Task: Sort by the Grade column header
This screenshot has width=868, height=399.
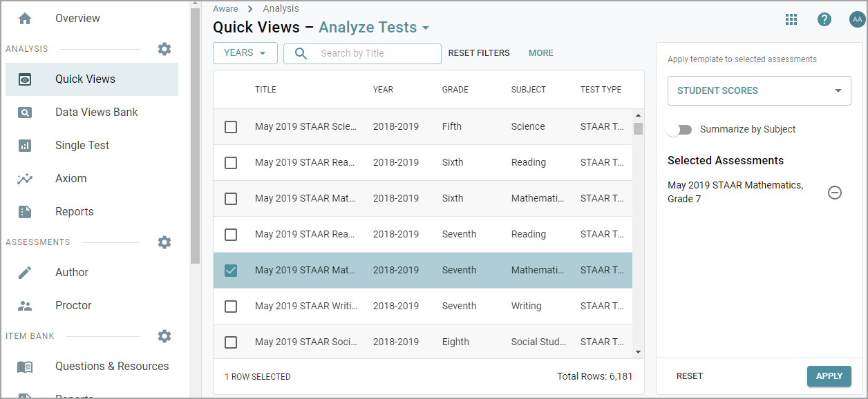Action: (455, 90)
